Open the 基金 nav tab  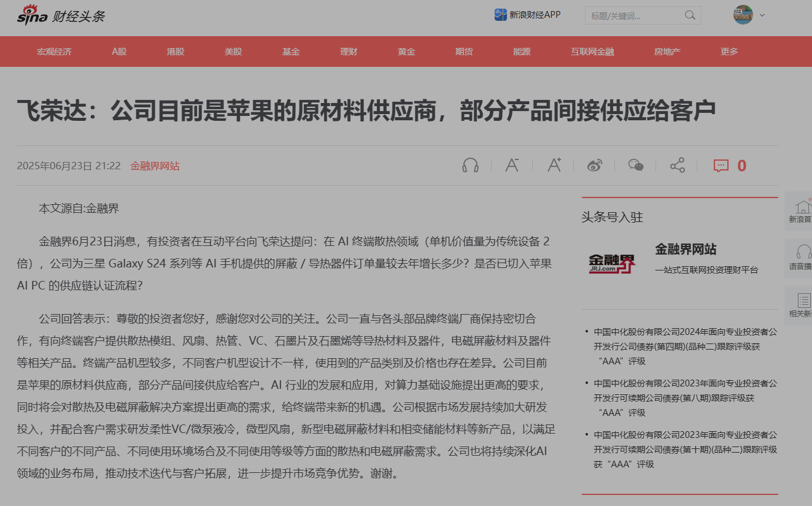pyautogui.click(x=291, y=52)
